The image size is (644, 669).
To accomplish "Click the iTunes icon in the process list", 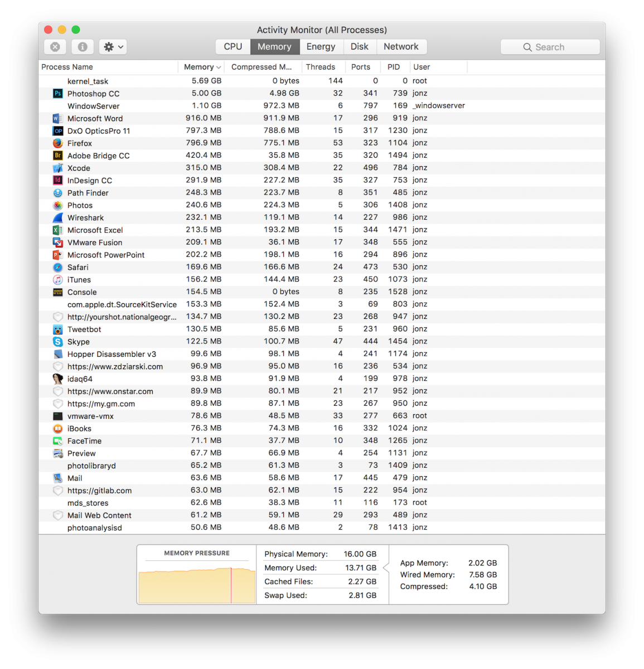I will [x=57, y=279].
